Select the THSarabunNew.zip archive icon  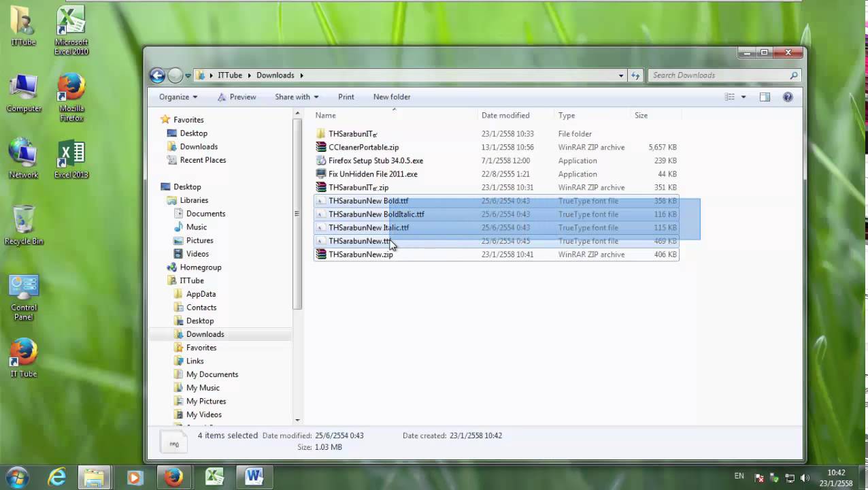pyautogui.click(x=321, y=255)
